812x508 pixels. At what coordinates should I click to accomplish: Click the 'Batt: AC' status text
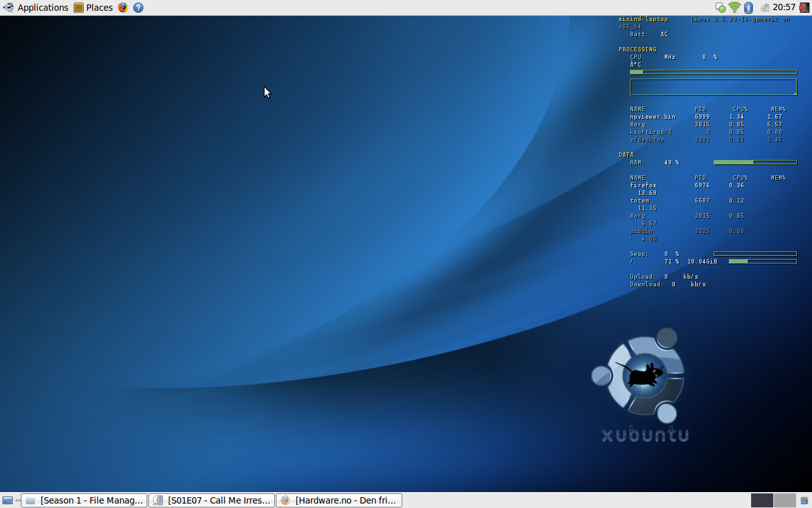[649, 34]
